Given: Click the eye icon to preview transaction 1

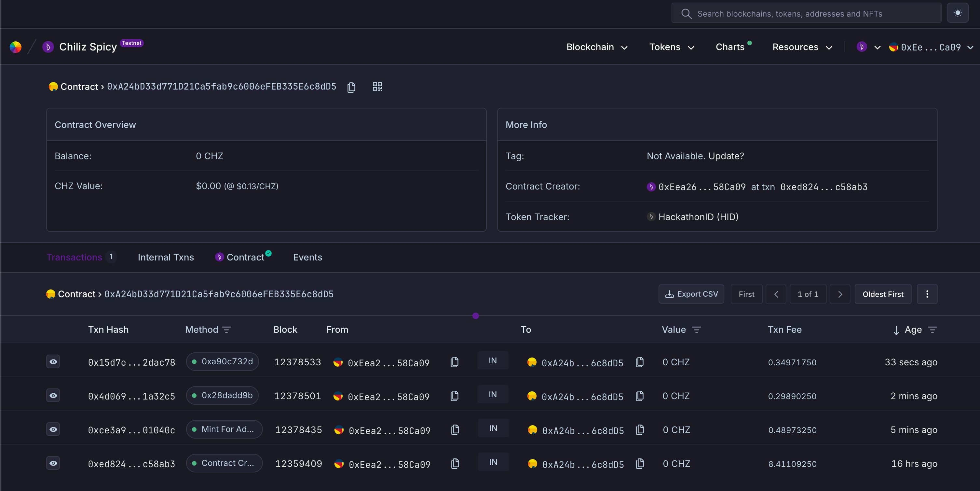Looking at the screenshot, I should (x=54, y=361).
